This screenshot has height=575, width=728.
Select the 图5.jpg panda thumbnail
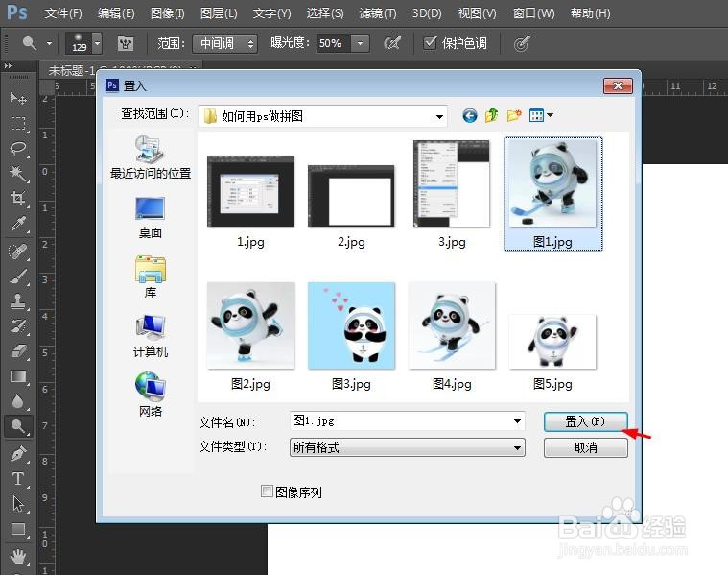tap(552, 342)
